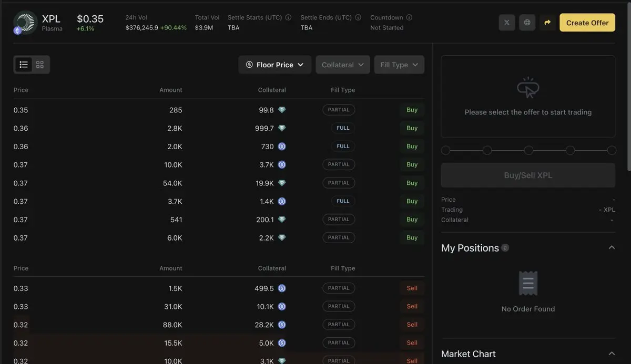This screenshot has width=631, height=364.
Task: Click the FULL tag on the 2.8K row
Action: 343,128
